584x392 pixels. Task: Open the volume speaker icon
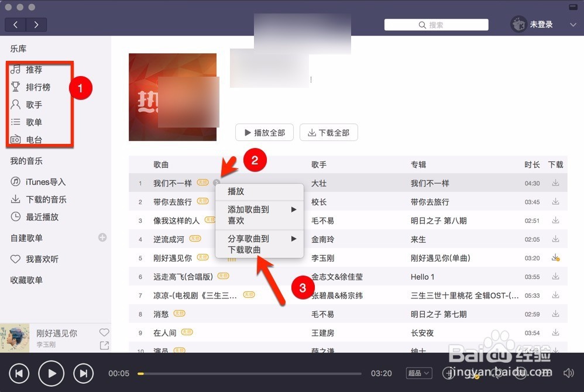(568, 373)
